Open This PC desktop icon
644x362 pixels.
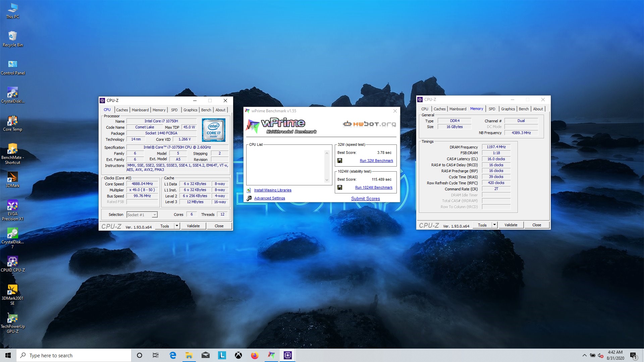click(13, 11)
